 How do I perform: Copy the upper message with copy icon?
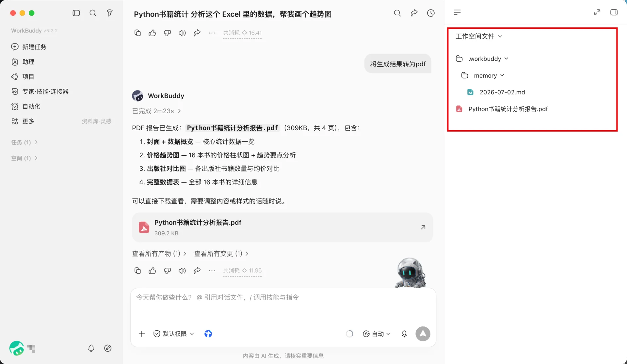tap(137, 33)
